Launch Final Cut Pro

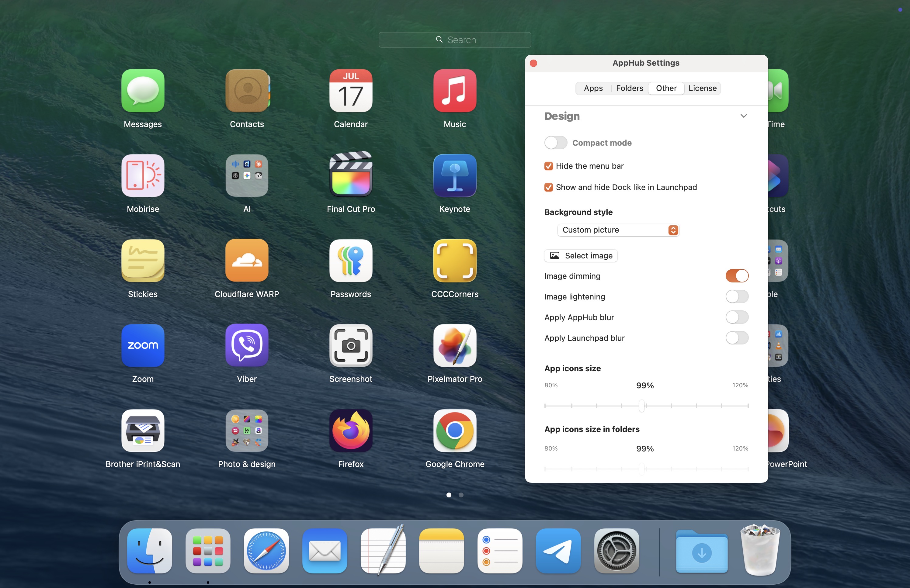tap(351, 174)
